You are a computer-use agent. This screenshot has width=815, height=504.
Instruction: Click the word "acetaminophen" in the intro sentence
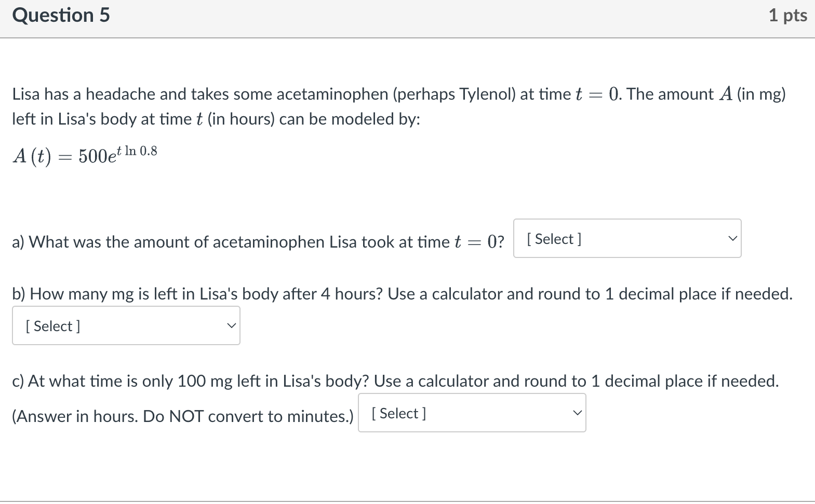pyautogui.click(x=332, y=94)
